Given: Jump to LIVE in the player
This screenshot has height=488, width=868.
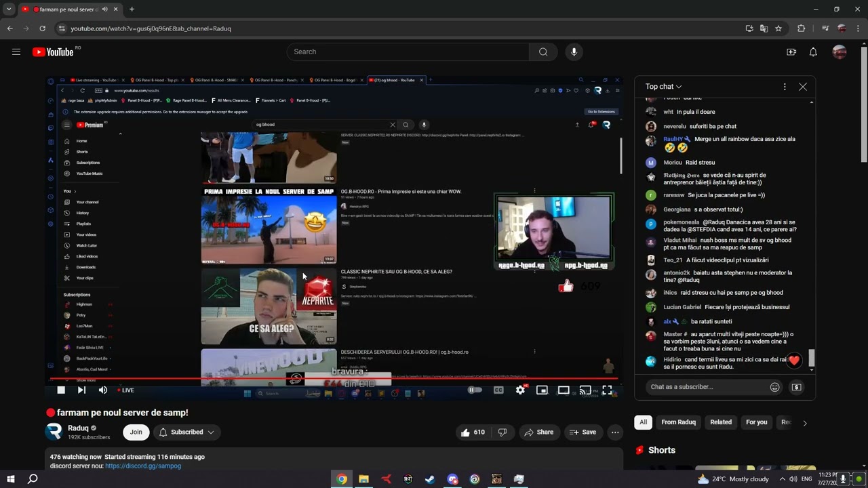Looking at the screenshot, I should click(x=126, y=390).
